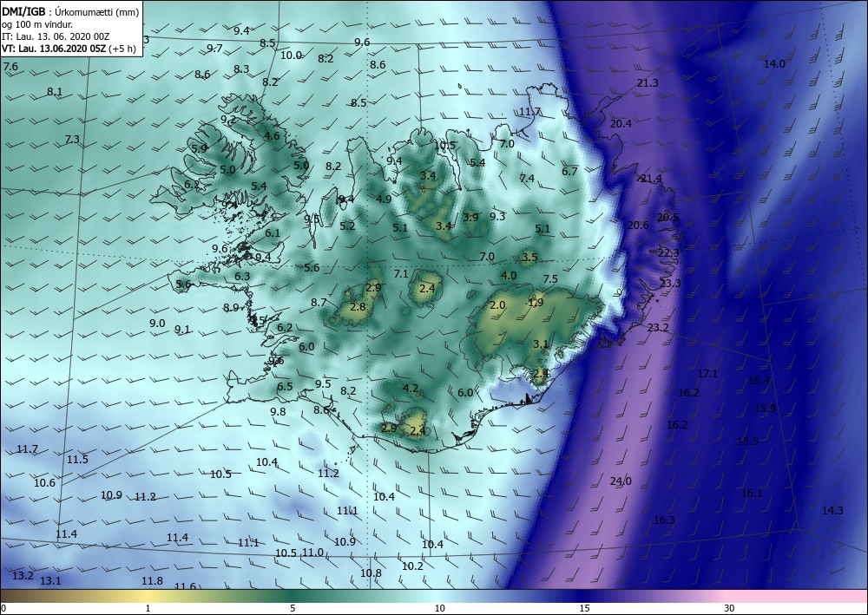This screenshot has height=615, width=868.
Task: Select the initial time "IT: Lau. 13. 06. 2020 00Z"
Action: point(56,36)
